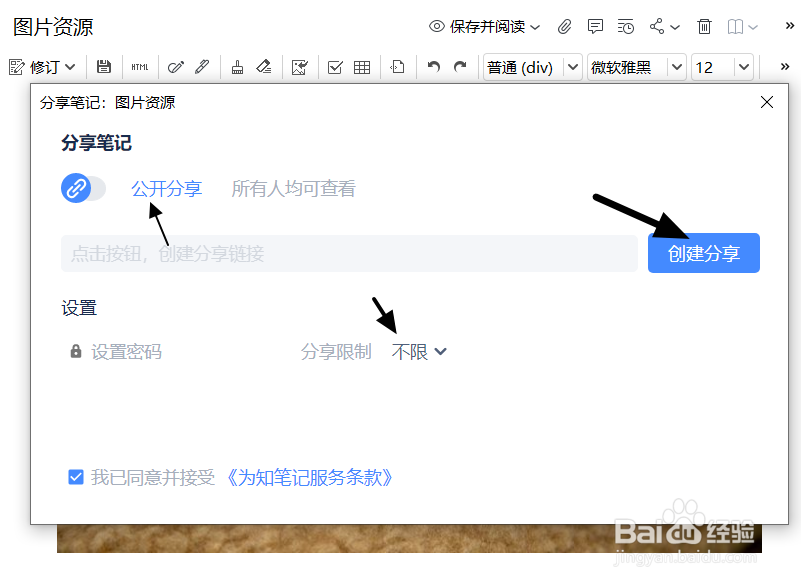
Task: Click the trash icon to delete the note
Action: pyautogui.click(x=703, y=27)
